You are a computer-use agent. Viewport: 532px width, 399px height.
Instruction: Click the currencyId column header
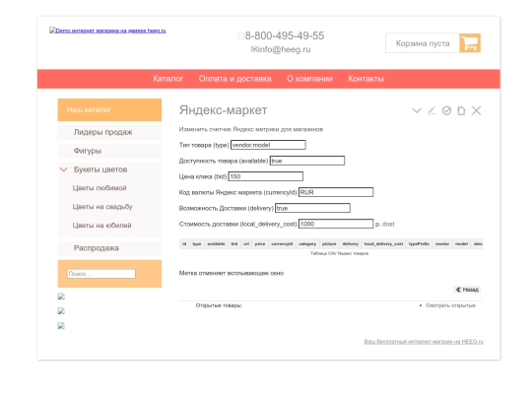(x=282, y=244)
